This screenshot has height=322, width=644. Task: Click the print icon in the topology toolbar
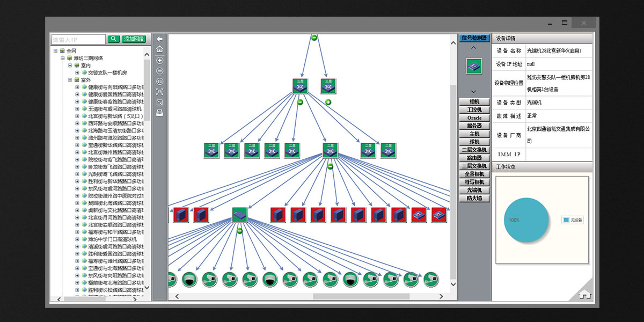click(x=159, y=112)
